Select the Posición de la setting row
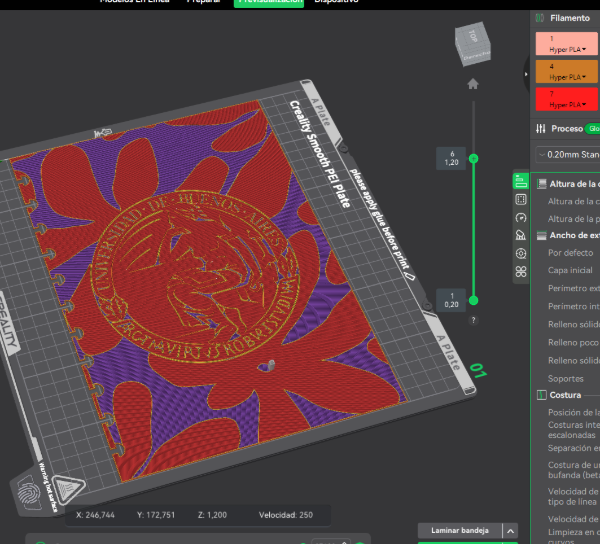 (573, 412)
